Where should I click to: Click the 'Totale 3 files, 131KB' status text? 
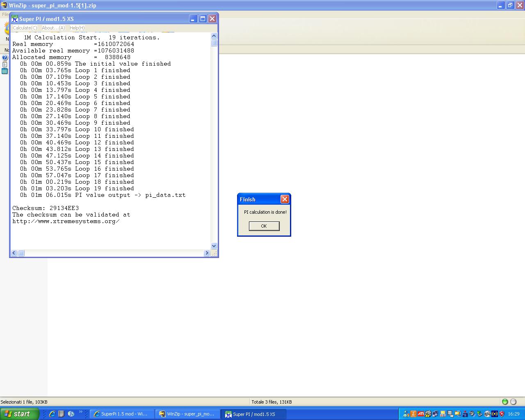(272, 402)
